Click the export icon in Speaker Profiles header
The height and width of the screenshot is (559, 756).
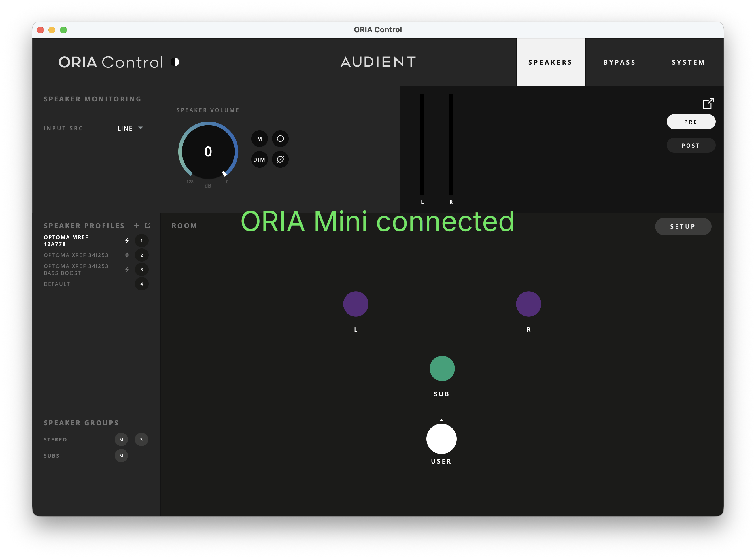148,225
